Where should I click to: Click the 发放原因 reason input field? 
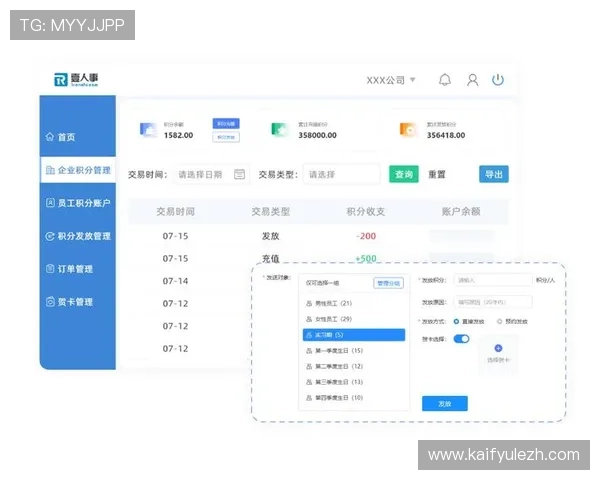click(493, 302)
